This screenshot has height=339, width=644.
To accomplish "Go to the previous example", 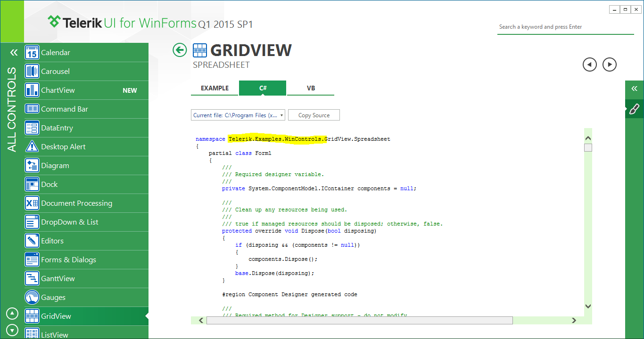I will click(x=590, y=65).
